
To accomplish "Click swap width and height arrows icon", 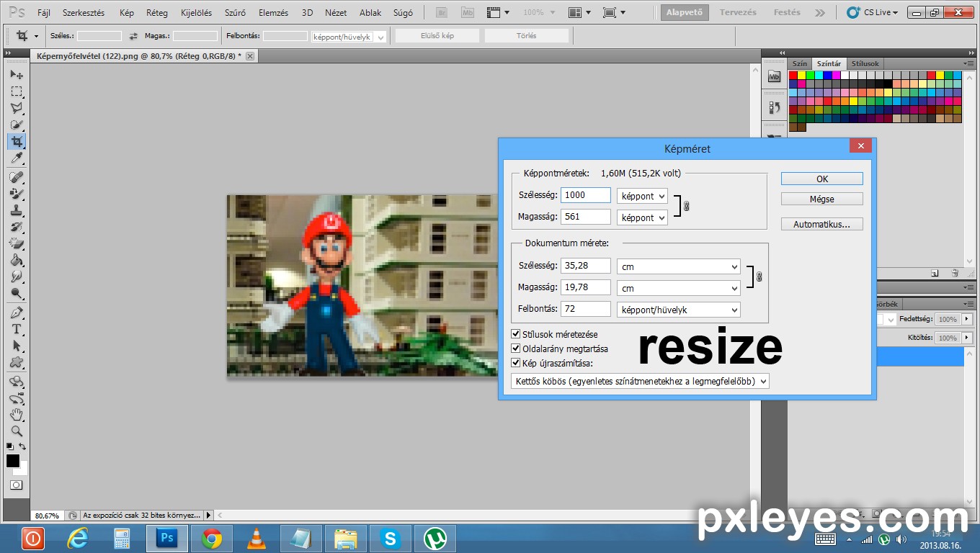I will click(133, 36).
